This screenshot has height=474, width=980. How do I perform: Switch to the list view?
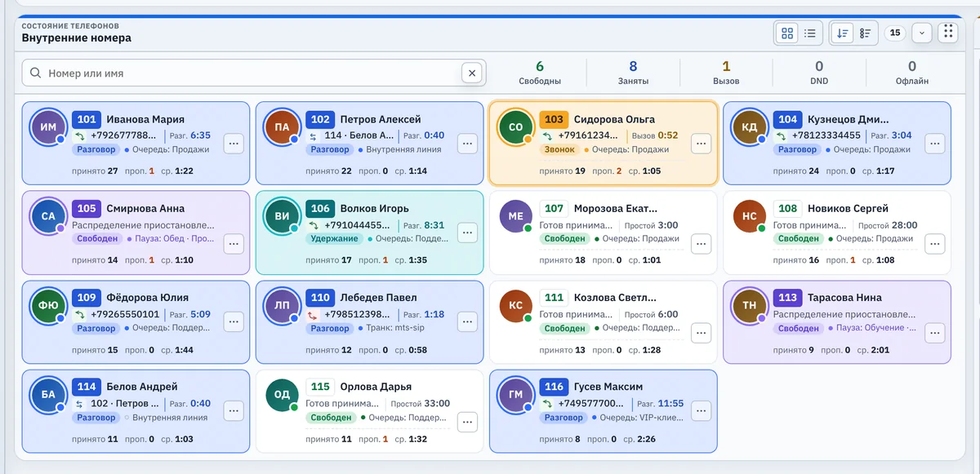pos(810,33)
